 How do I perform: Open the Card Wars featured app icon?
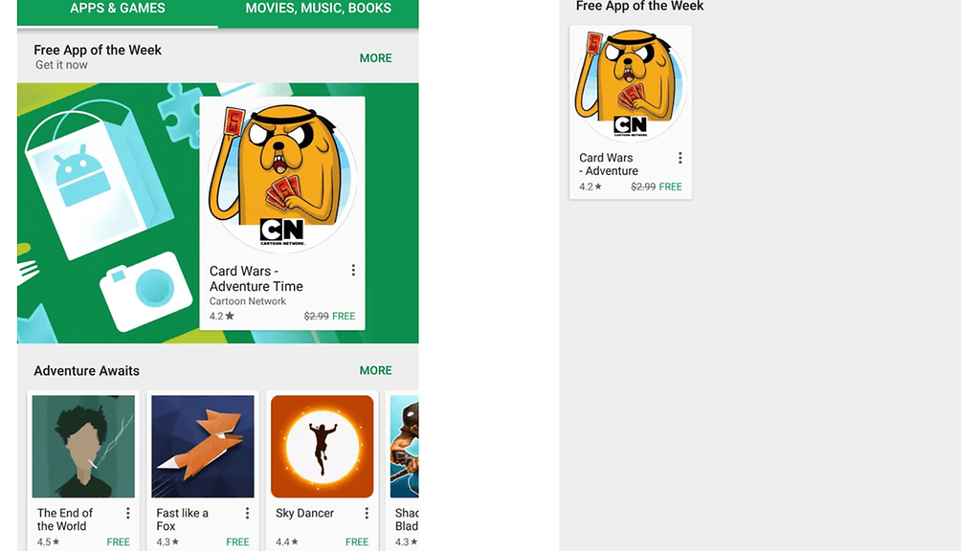point(282,176)
